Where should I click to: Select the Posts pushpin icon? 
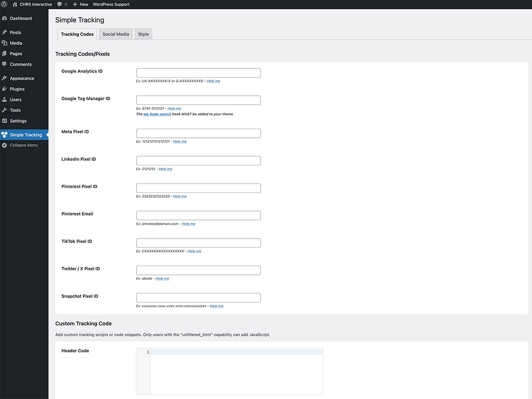(4, 32)
